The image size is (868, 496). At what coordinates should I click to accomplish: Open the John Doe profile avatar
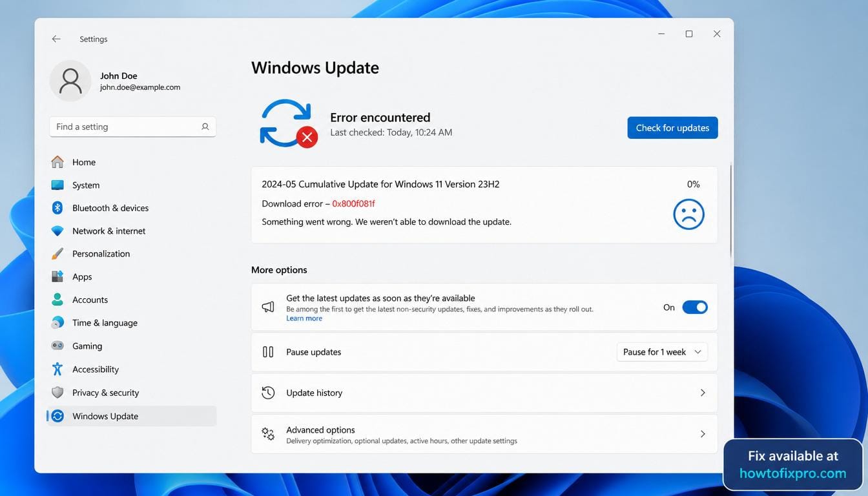click(70, 81)
